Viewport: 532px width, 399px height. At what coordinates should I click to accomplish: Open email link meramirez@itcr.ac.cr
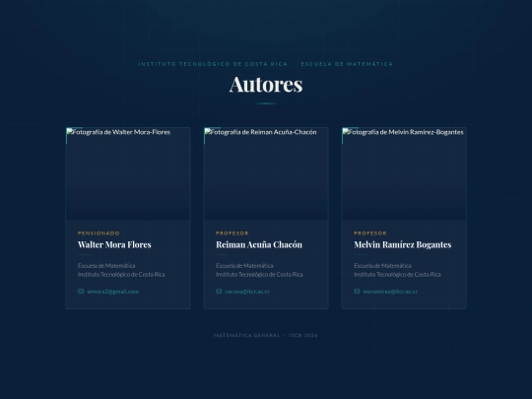(390, 292)
